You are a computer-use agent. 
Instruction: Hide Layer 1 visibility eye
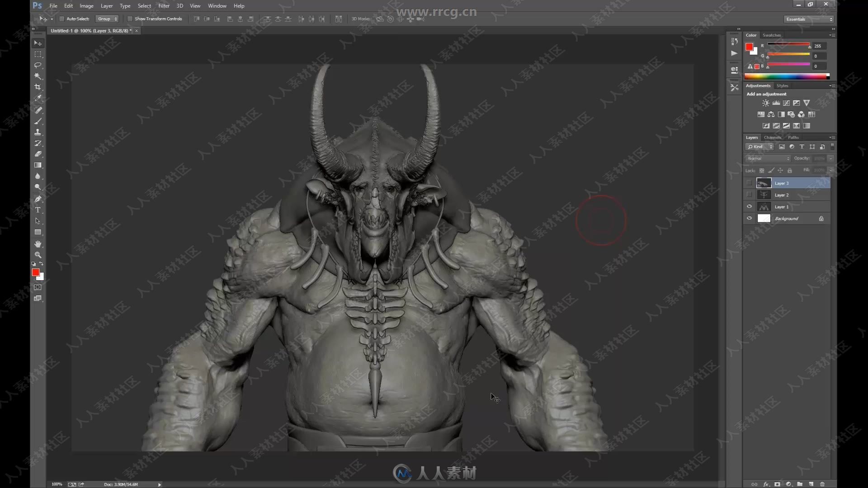pos(749,206)
